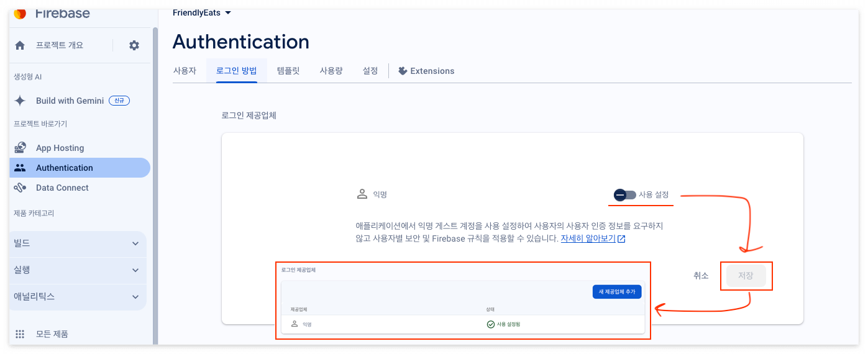The image size is (868, 354).
Task: Click the all products grid icon
Action: 20,334
